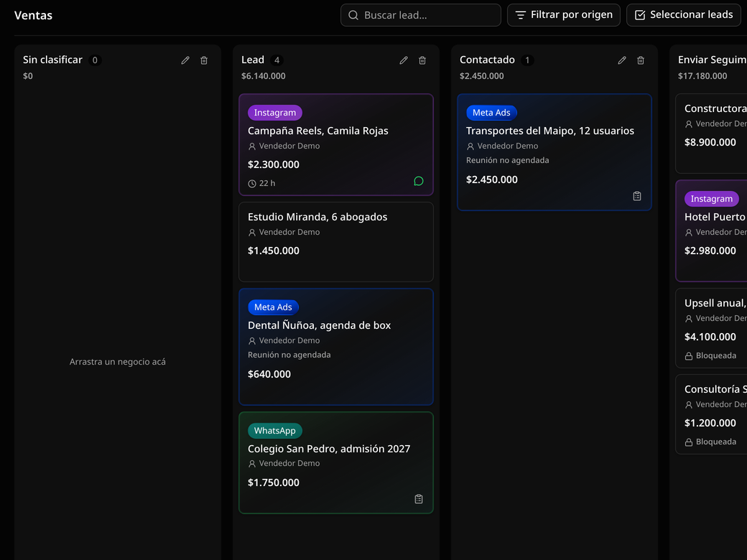Click the 22 h timer text
This screenshot has height=560, width=747.
click(267, 183)
